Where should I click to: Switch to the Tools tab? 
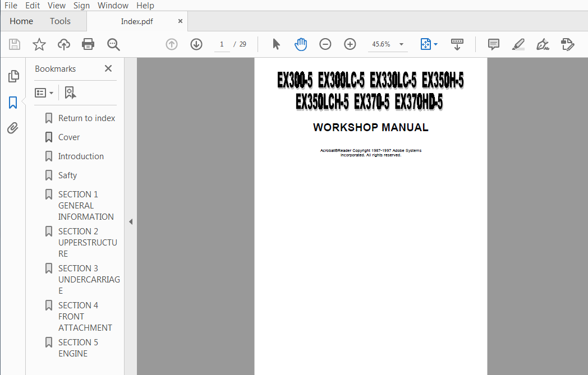click(60, 21)
